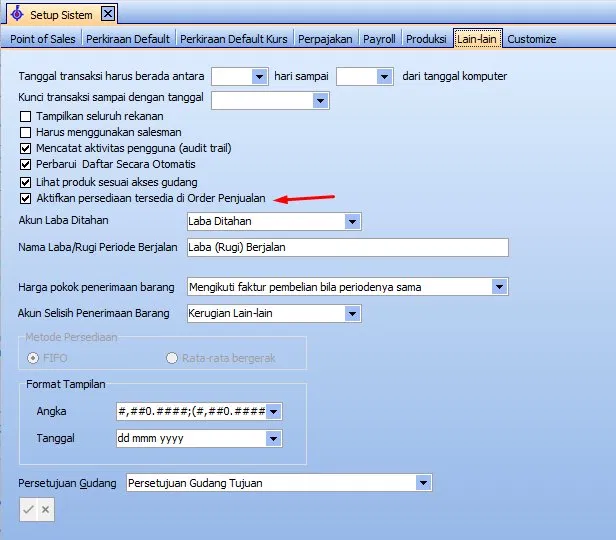
Task: Click the 'hari sampai' text
Action: [301, 76]
